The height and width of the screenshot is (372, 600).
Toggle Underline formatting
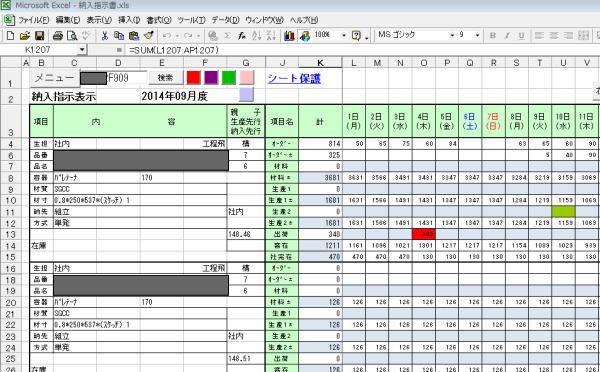point(521,36)
